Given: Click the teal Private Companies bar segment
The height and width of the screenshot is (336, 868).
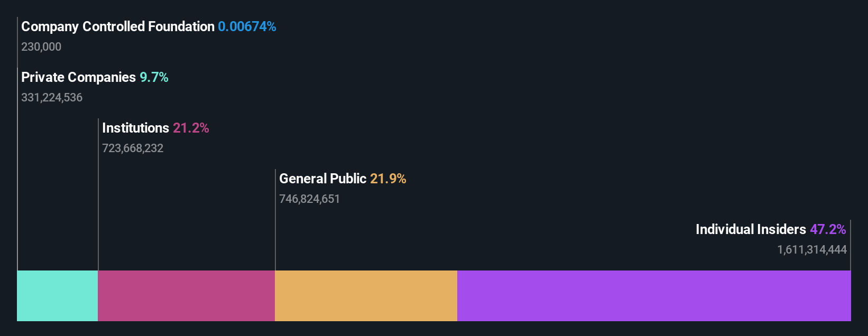Looking at the screenshot, I should pyautogui.click(x=58, y=296).
